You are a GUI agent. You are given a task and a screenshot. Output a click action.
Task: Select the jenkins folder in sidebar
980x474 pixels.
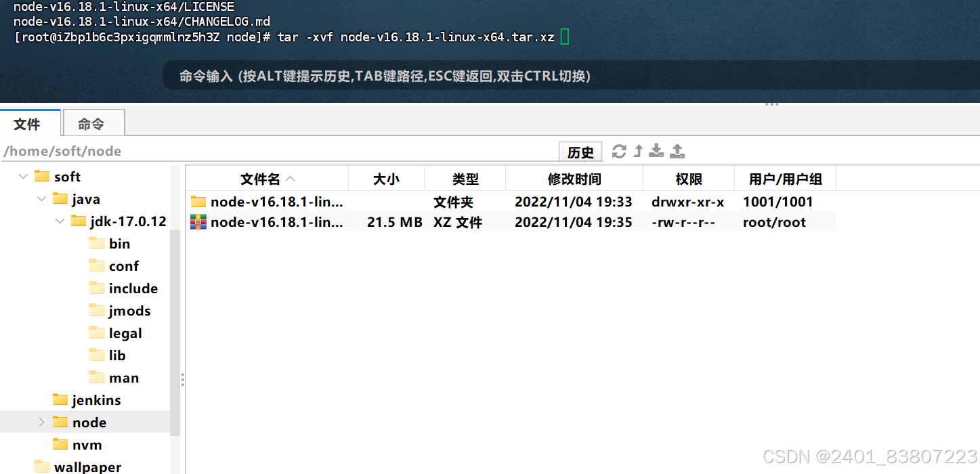pyautogui.click(x=95, y=400)
